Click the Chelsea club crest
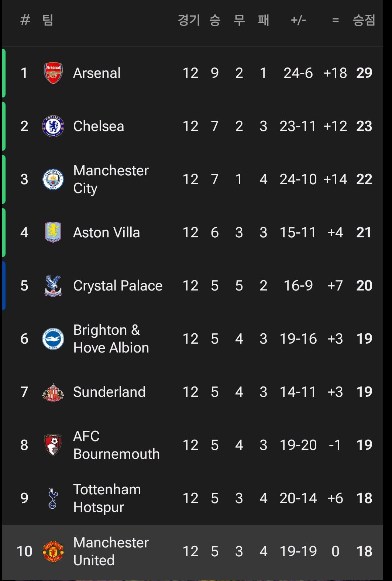392x581 pixels. pos(53,126)
